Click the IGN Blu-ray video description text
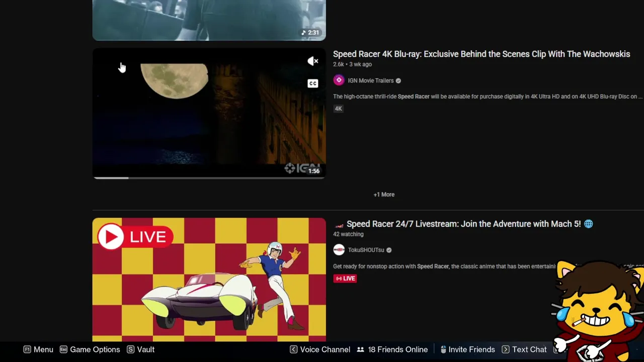The image size is (644, 362). (x=488, y=97)
